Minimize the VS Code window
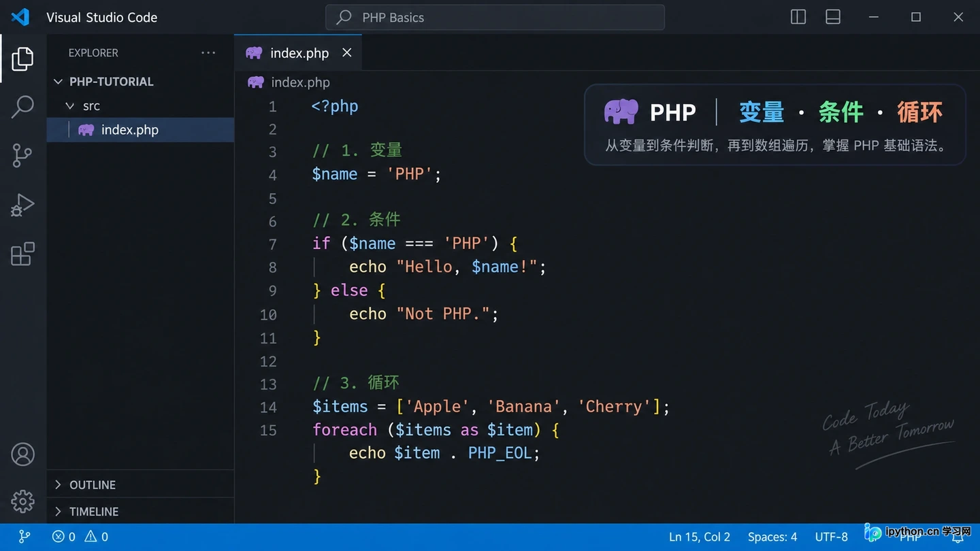 pyautogui.click(x=875, y=17)
